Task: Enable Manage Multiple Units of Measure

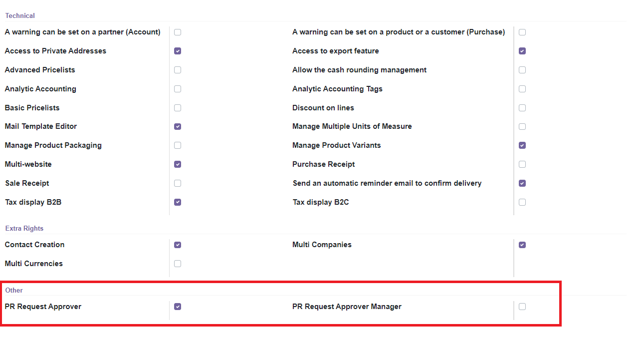Action: [522, 127]
